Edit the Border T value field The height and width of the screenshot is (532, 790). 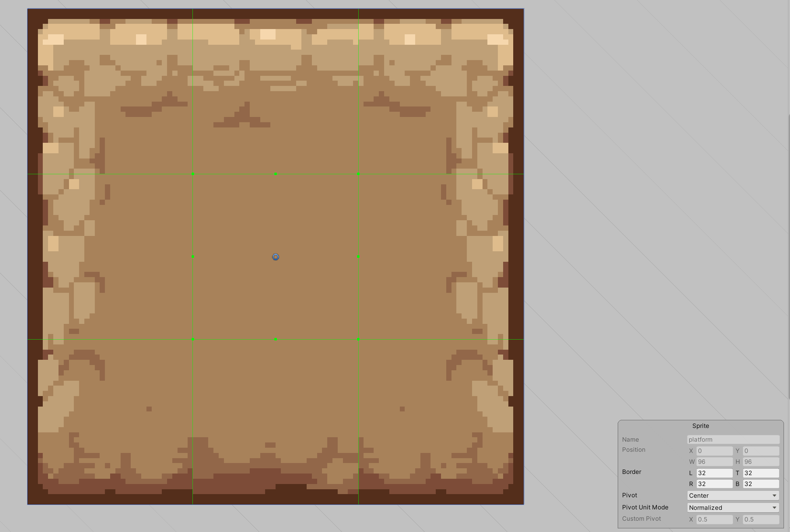click(761, 473)
